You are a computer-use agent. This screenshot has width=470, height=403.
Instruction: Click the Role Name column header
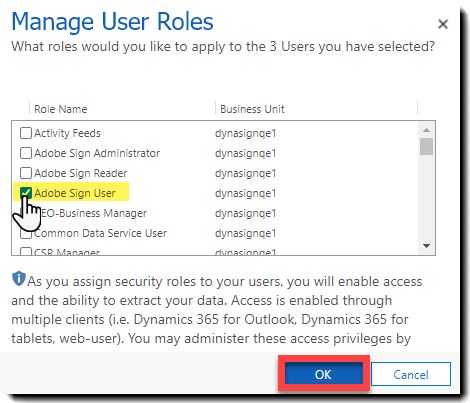(x=61, y=109)
